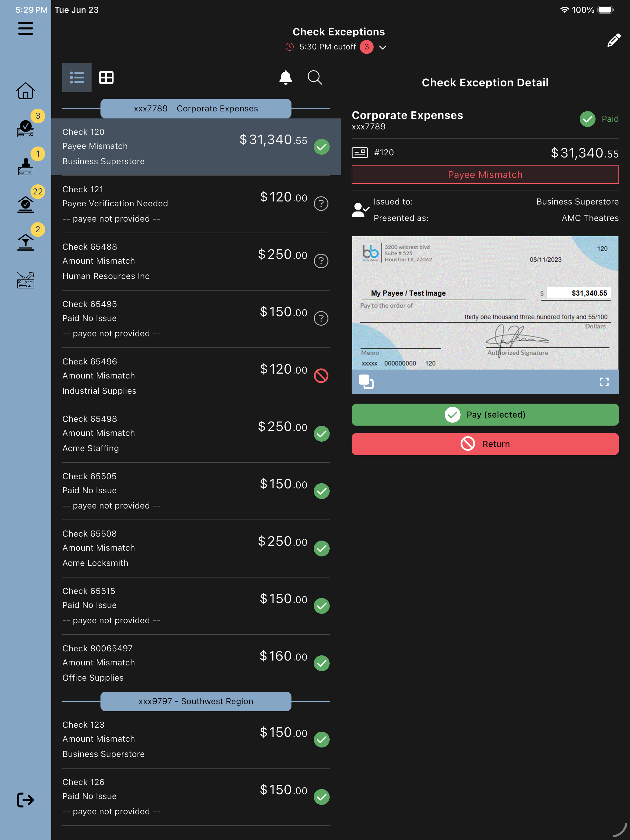Open check exceptions sidebar icon with badge 3

tap(25, 129)
